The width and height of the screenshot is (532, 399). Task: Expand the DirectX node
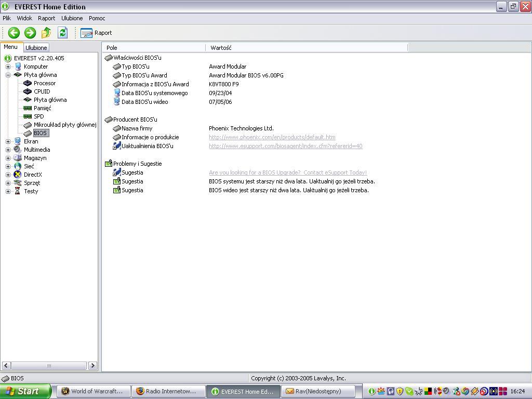coord(8,175)
